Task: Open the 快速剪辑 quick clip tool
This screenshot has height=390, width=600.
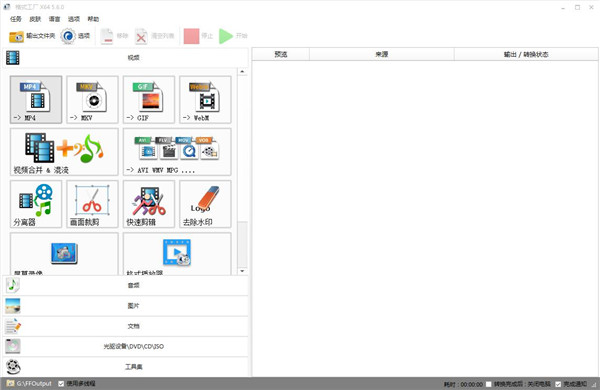Action: click(x=149, y=204)
